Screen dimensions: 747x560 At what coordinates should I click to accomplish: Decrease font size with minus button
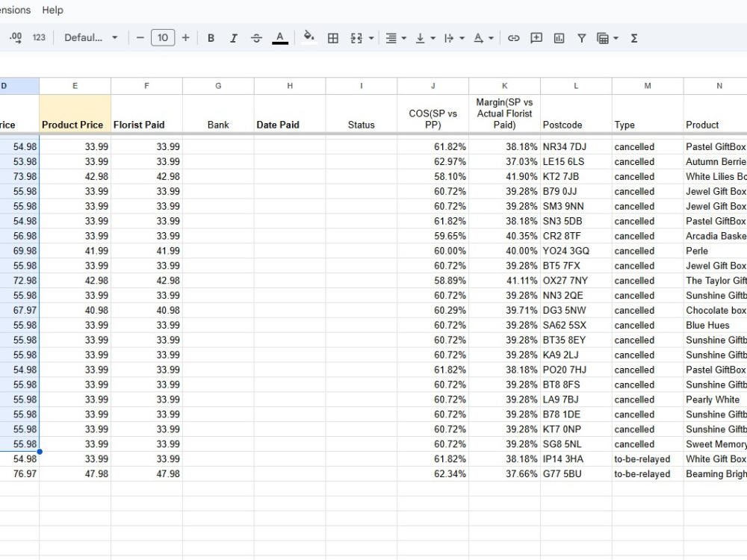(140, 37)
